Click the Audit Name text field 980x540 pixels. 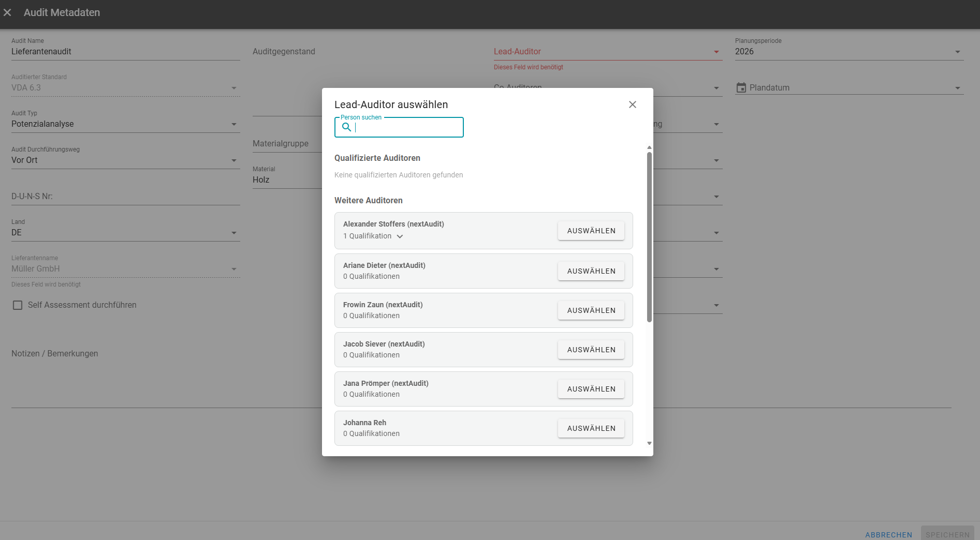point(125,52)
